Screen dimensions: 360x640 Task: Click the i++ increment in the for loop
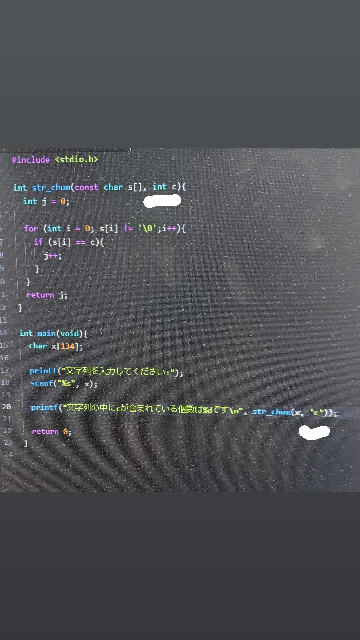pos(169,228)
